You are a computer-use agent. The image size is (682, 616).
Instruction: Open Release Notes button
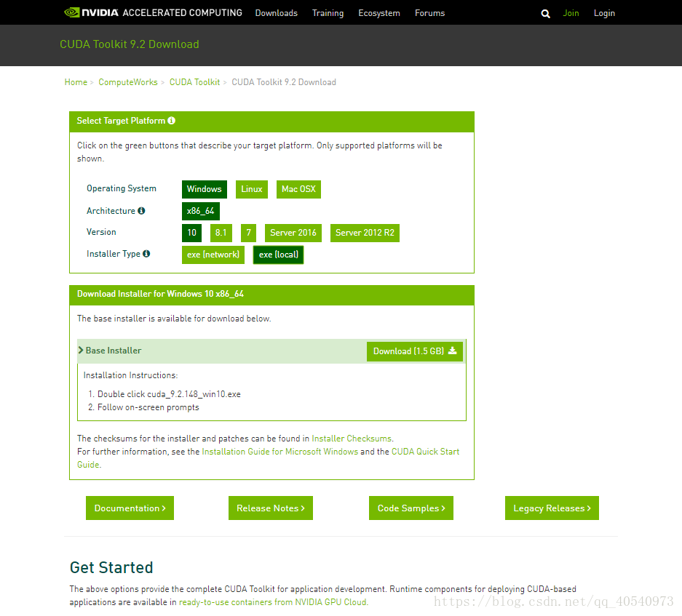(271, 508)
